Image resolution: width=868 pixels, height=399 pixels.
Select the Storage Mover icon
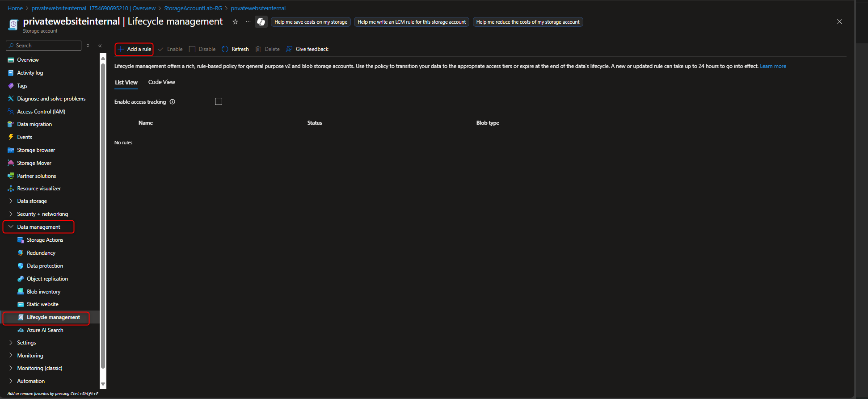[11, 163]
